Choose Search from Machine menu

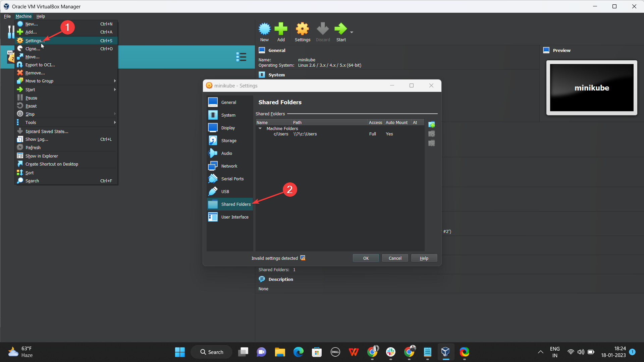66,181
